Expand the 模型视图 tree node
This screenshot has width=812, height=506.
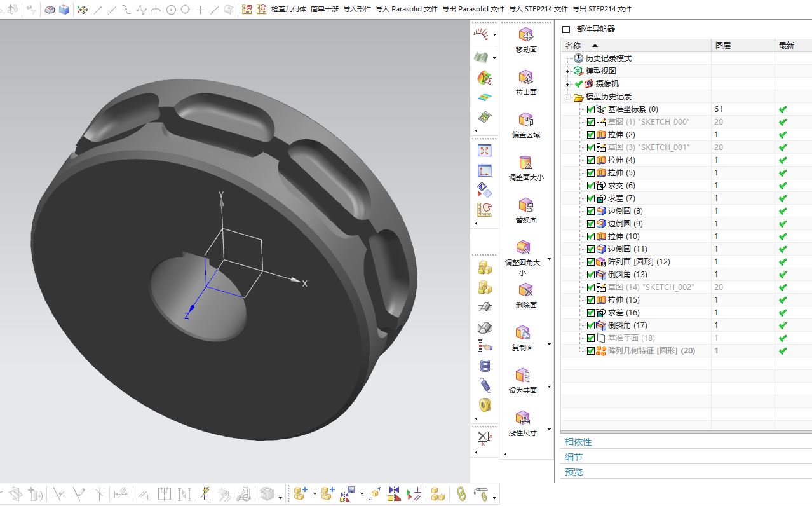tap(567, 71)
